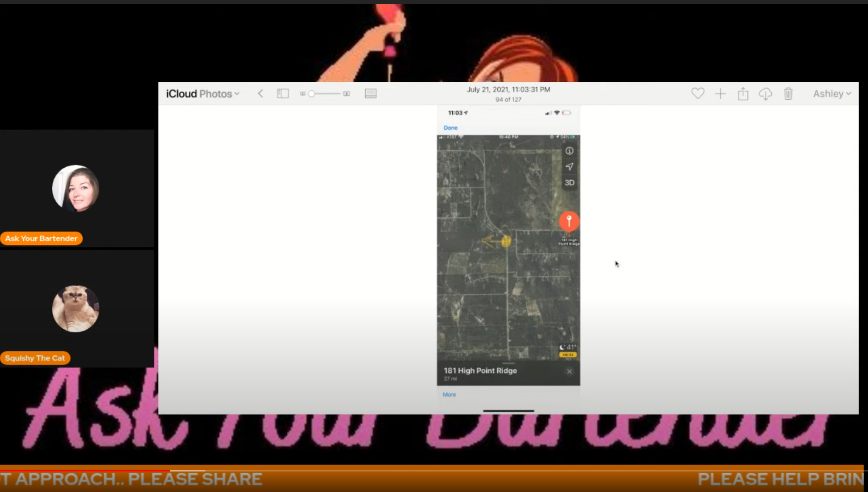
Task: Click the map location arrow icon
Action: click(x=570, y=167)
